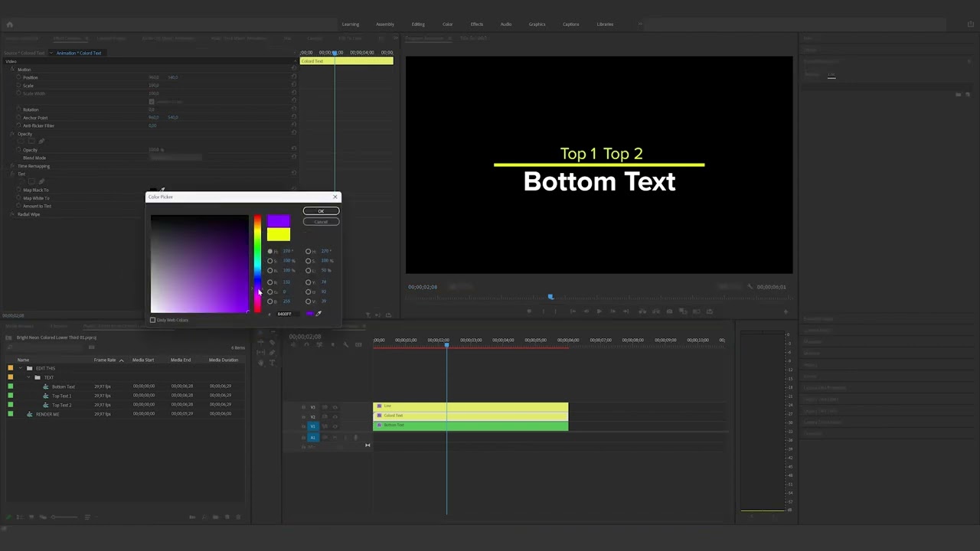Select the Pen tool in tools panel

272,353
